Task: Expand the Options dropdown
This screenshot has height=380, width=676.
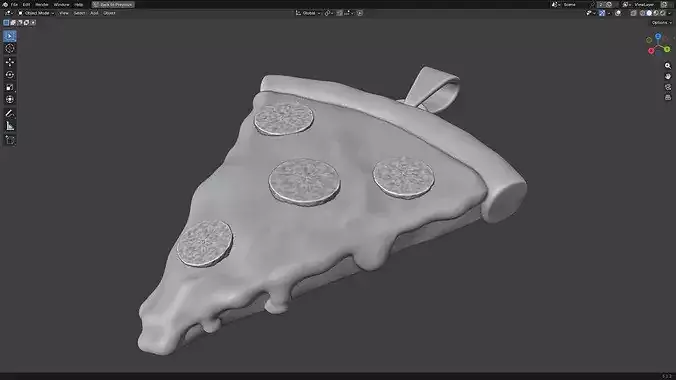Action: (x=662, y=22)
